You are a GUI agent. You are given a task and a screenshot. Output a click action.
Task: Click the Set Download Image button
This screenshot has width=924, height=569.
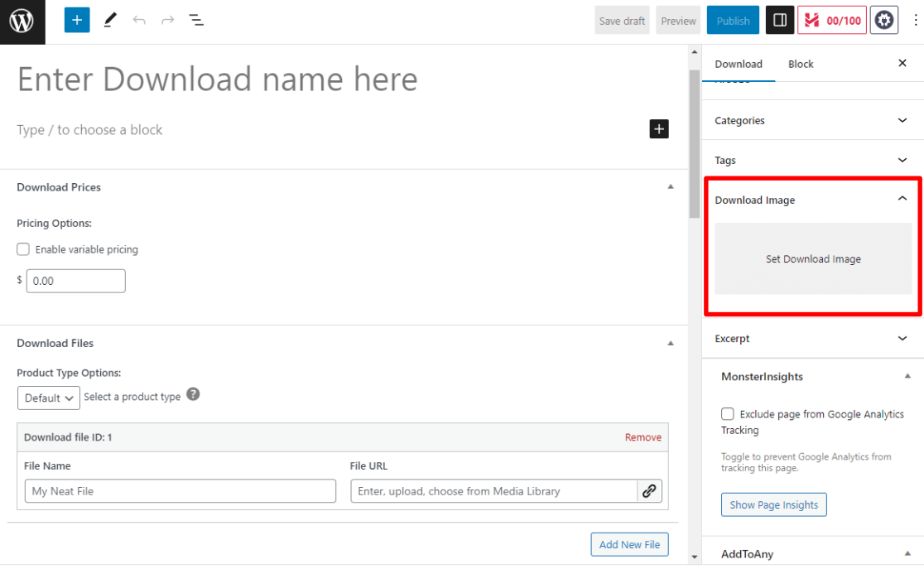pyautogui.click(x=813, y=258)
